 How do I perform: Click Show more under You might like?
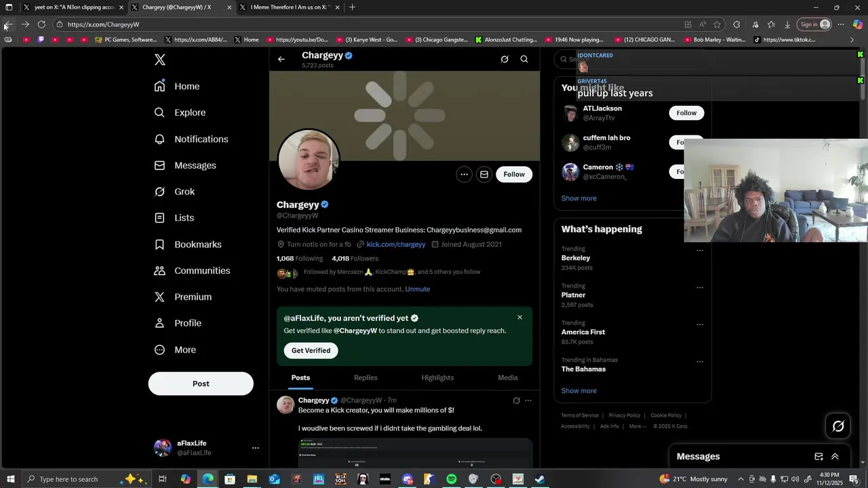pos(579,199)
